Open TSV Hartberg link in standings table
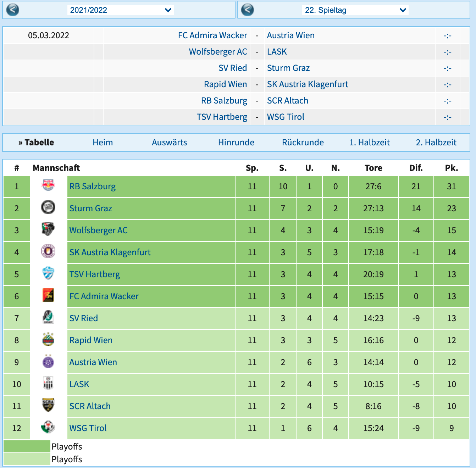The width and height of the screenshot is (476, 468). click(x=95, y=274)
